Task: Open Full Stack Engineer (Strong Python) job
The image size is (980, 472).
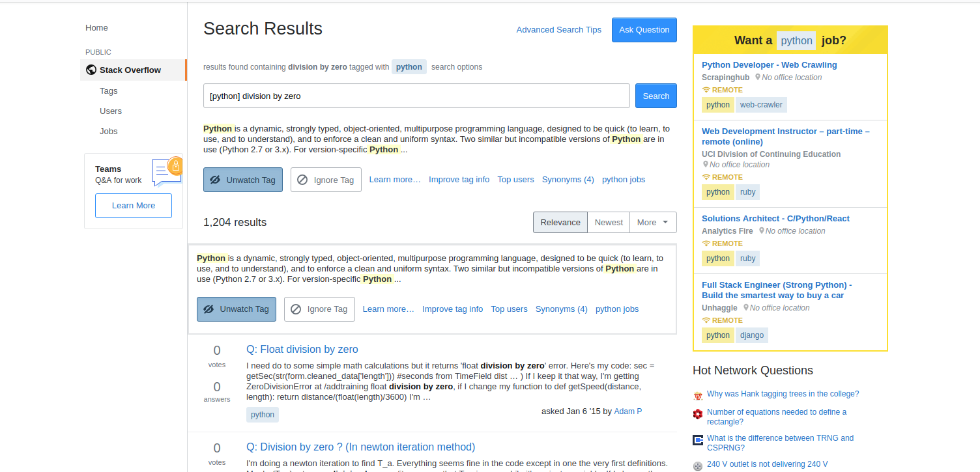Action: pos(777,290)
